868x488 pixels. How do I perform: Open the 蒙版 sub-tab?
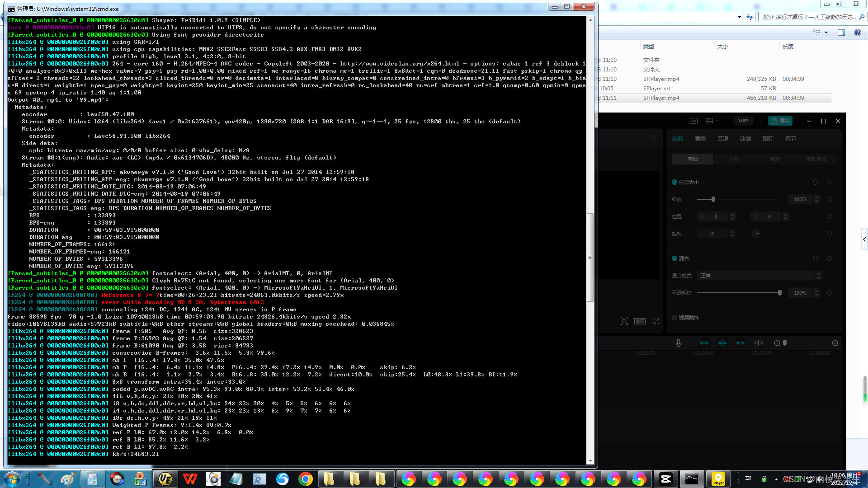tap(775, 159)
